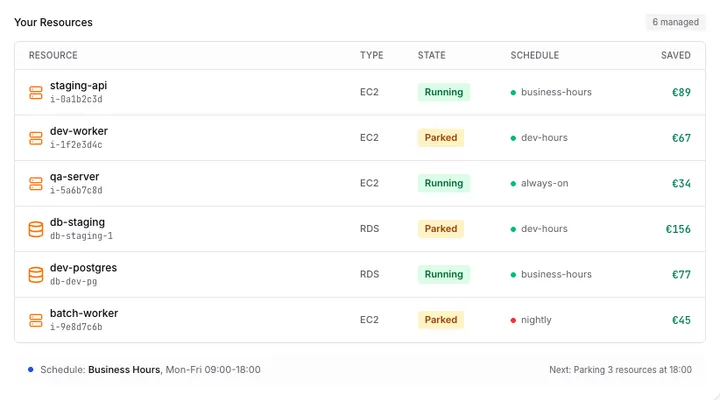Click the db-staging database icon
Screen dimensions: 720x400
[x=36, y=229]
